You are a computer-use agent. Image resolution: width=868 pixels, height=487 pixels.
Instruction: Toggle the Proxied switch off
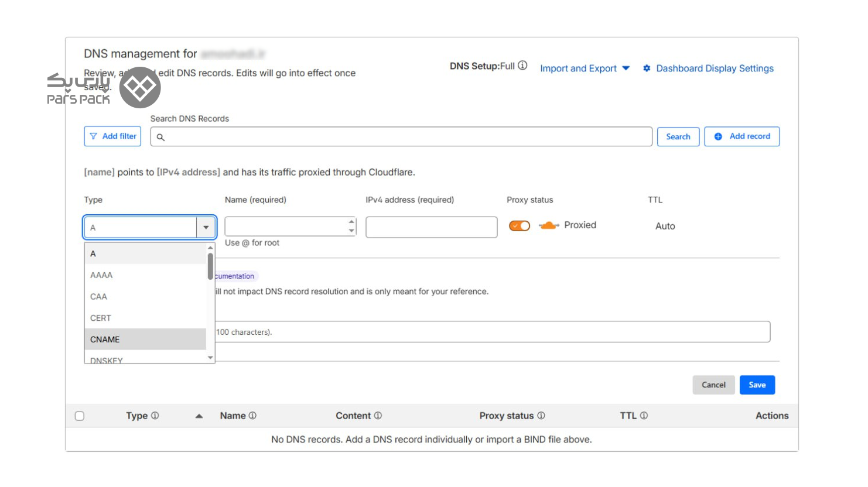[520, 226]
